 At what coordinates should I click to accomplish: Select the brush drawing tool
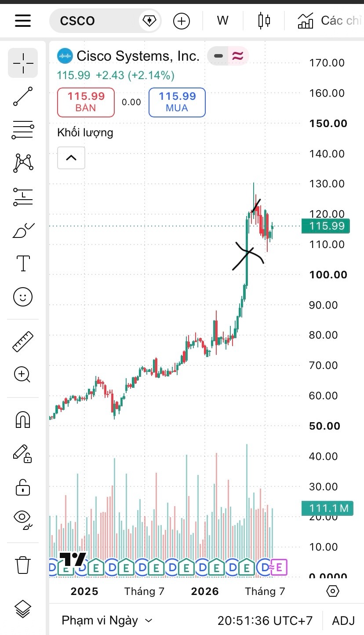click(x=23, y=230)
